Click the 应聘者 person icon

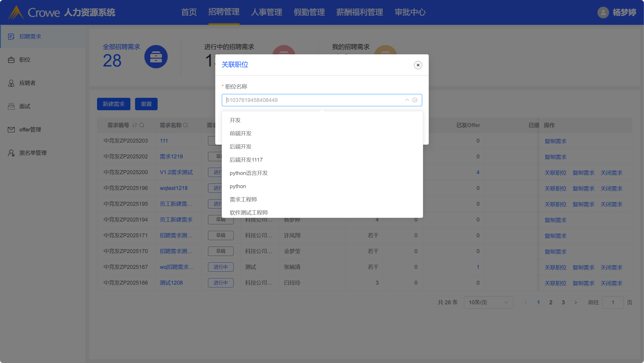point(11,83)
